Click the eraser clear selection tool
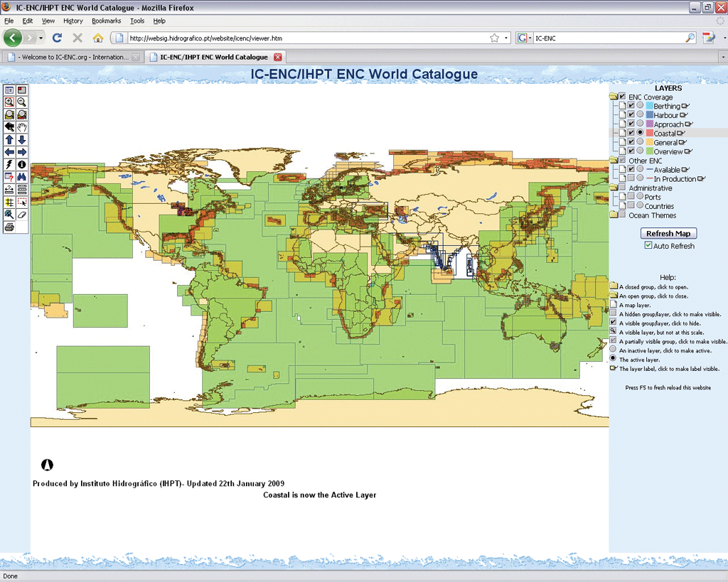This screenshot has width=728, height=582. tap(22, 214)
